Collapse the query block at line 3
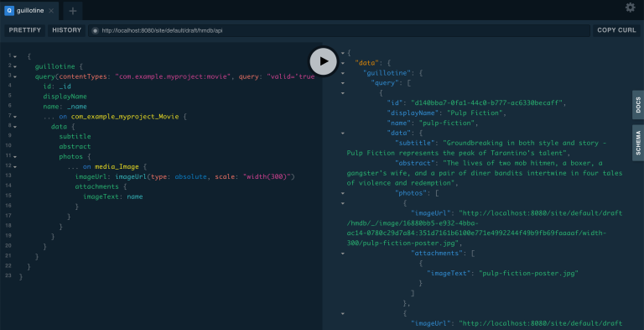644x330 pixels. [x=15, y=76]
